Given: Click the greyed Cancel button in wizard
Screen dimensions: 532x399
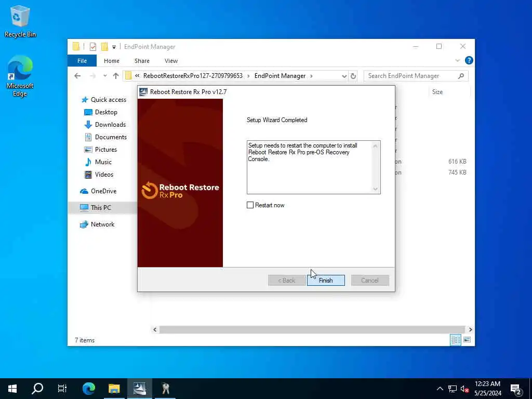Looking at the screenshot, I should pos(370,280).
